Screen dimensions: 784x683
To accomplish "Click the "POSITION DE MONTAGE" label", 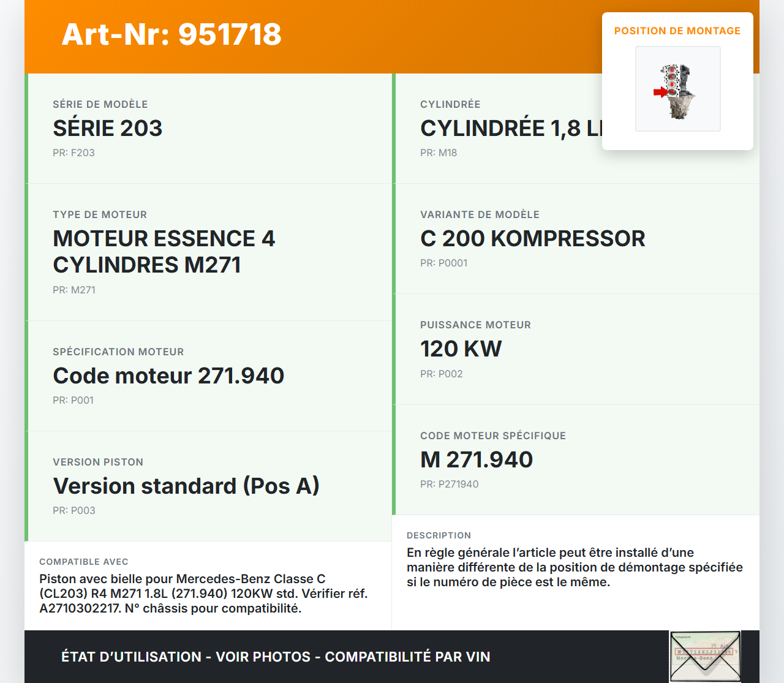I will tap(677, 31).
